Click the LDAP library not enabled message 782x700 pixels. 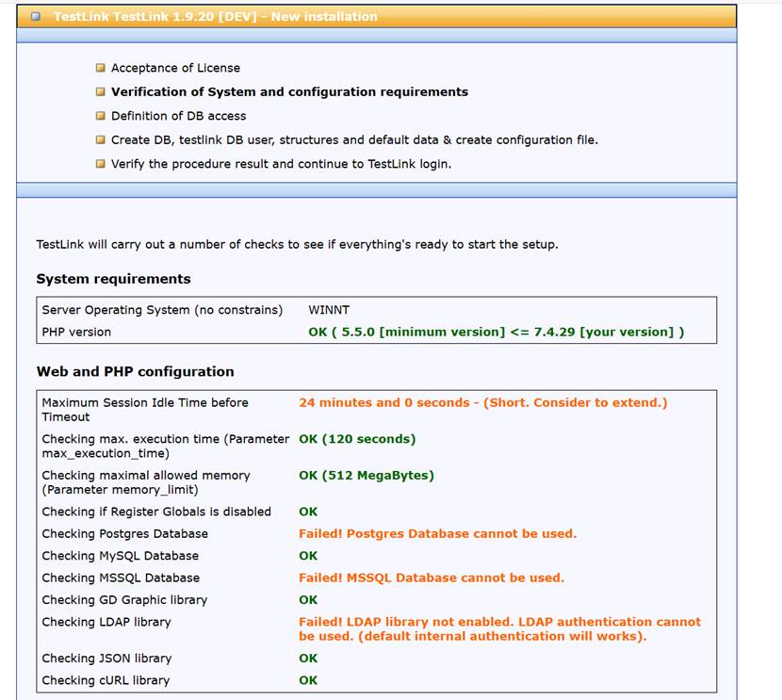[x=499, y=628]
